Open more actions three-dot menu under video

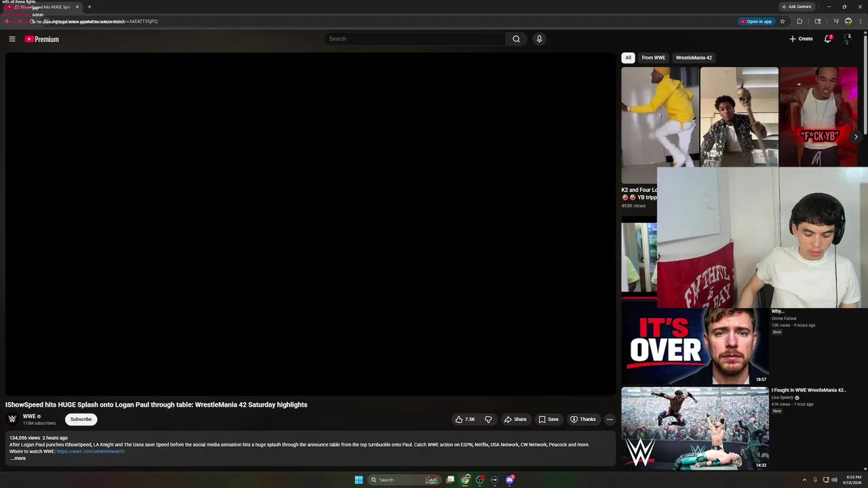(610, 420)
